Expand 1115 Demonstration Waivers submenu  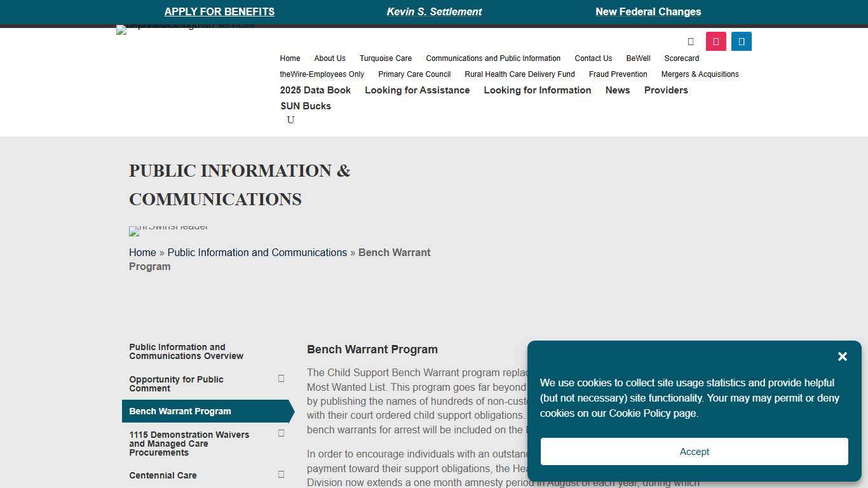coord(281,433)
